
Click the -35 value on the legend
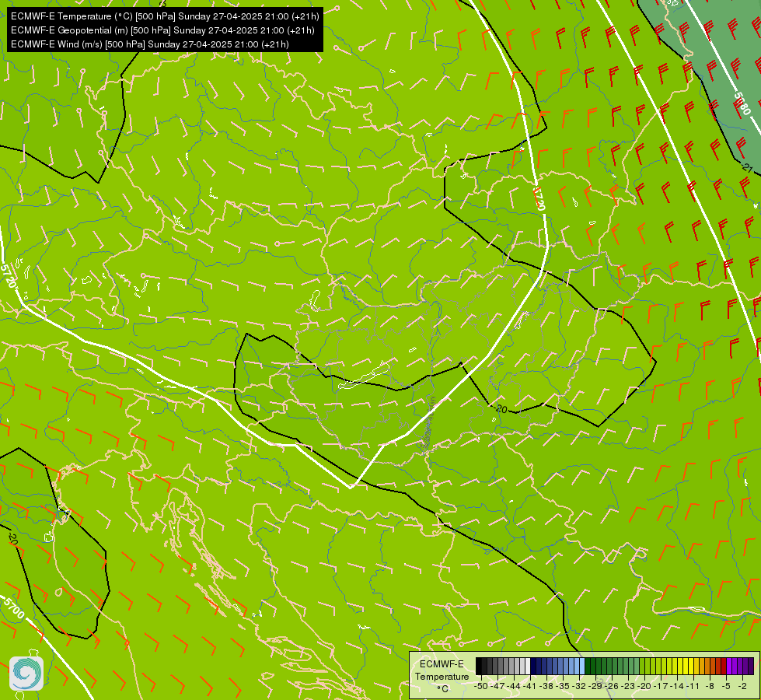coord(564,686)
